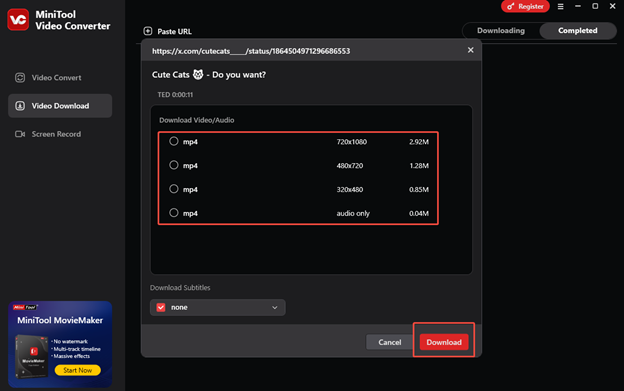
Task: Switch to the Downloading tab
Action: click(501, 31)
